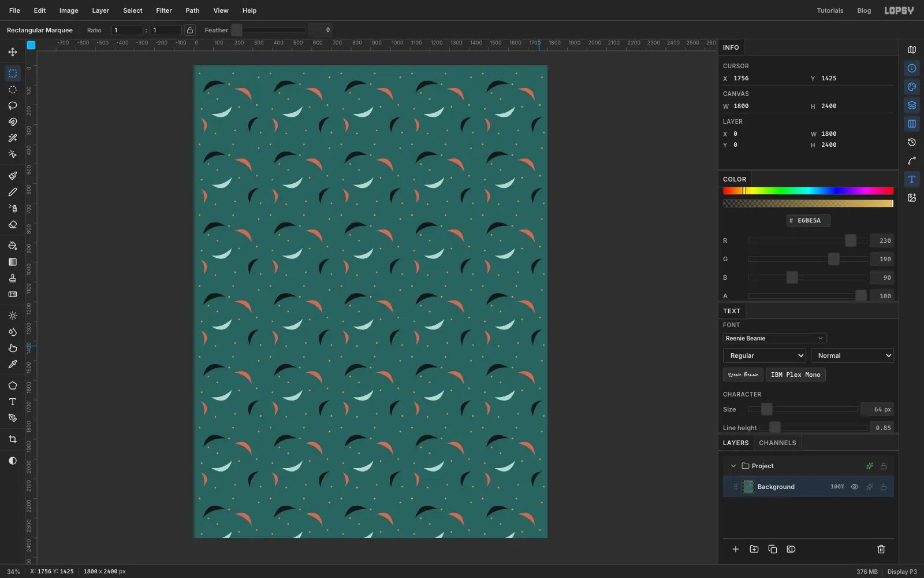Switch to the Channels tab
Viewport: 924px width, 578px height.
coord(777,443)
